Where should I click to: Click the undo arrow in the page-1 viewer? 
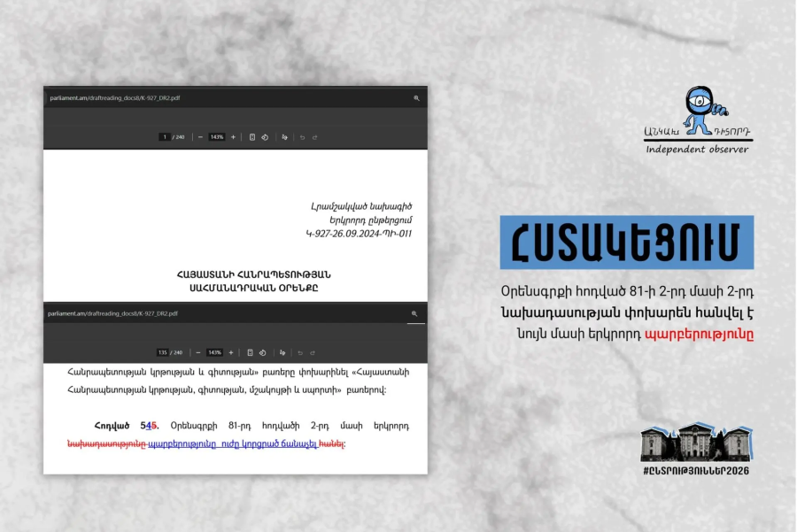tap(303, 137)
